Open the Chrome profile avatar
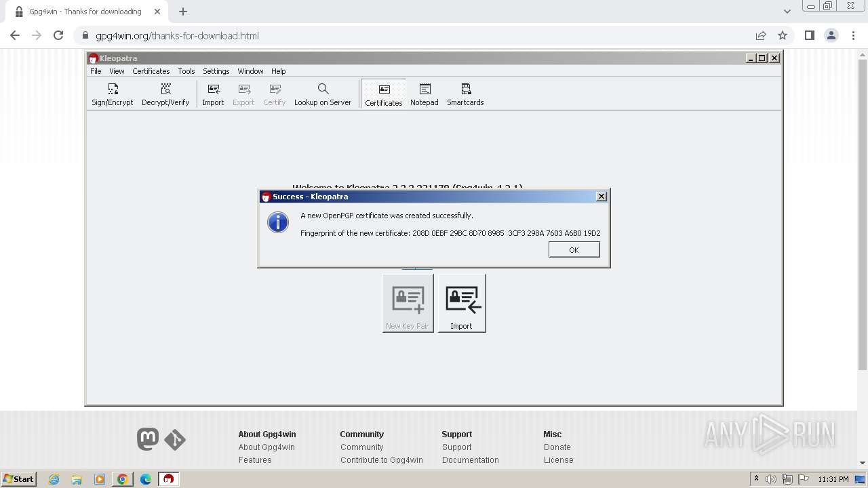The height and width of the screenshot is (488, 868). (831, 36)
